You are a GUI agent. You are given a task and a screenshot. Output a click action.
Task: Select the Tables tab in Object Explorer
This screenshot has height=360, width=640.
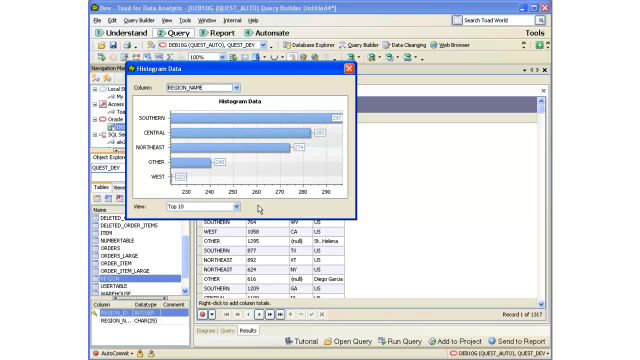coord(101,187)
